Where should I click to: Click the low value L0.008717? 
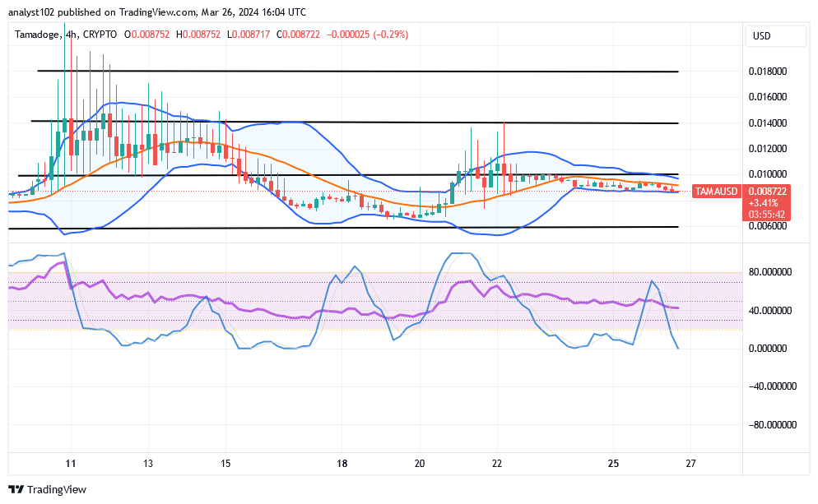pos(249,35)
